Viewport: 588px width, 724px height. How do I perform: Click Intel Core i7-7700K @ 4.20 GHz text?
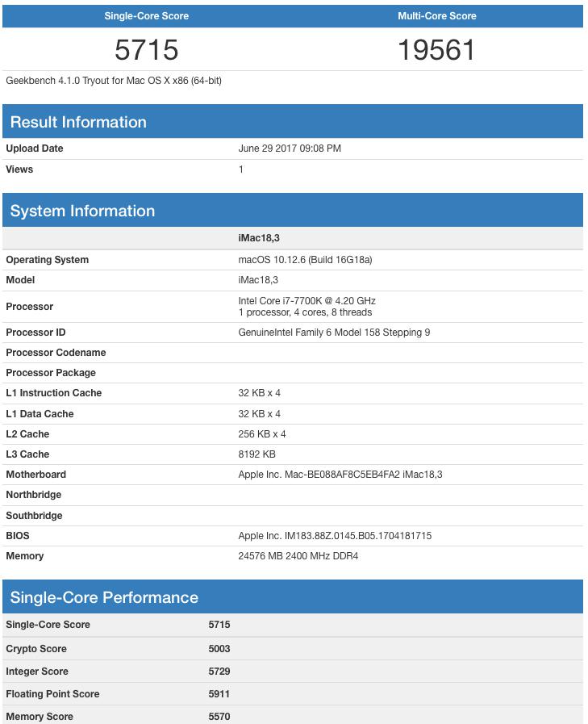pyautogui.click(x=307, y=300)
